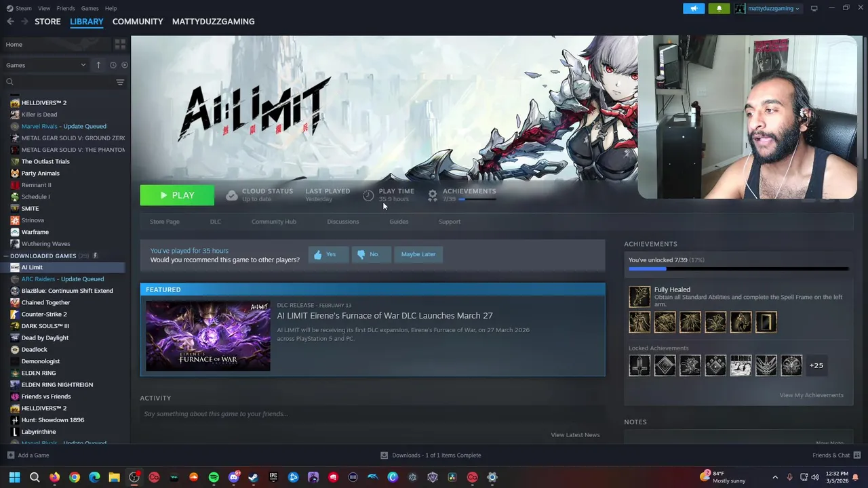The height and width of the screenshot is (488, 868).
Task: Click the blue announcements megaphone button
Action: pyautogui.click(x=694, y=8)
